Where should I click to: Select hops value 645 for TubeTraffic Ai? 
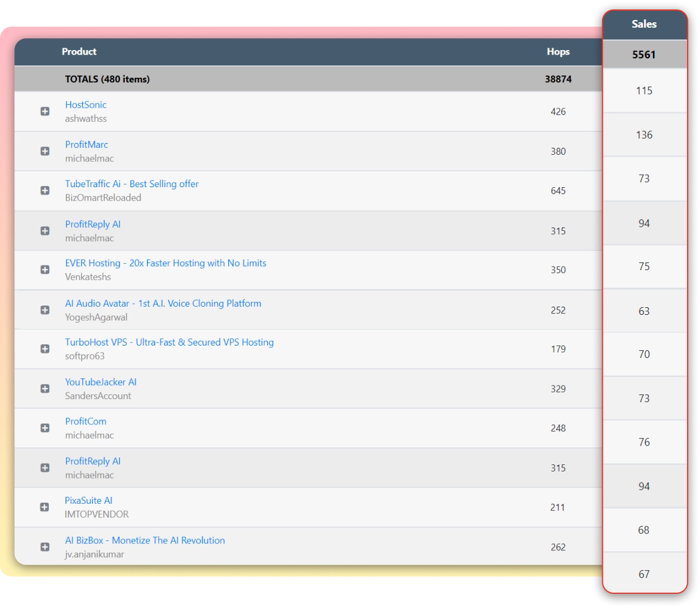tap(558, 191)
